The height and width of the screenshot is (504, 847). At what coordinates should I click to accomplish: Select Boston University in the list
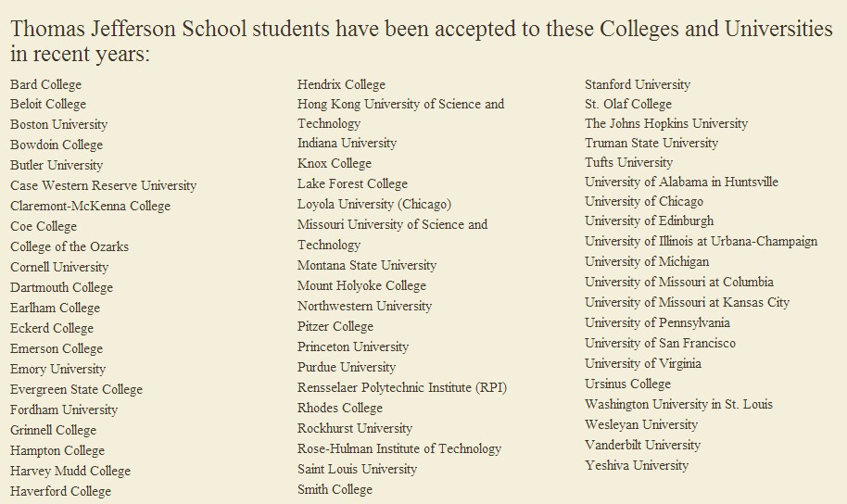(x=59, y=124)
